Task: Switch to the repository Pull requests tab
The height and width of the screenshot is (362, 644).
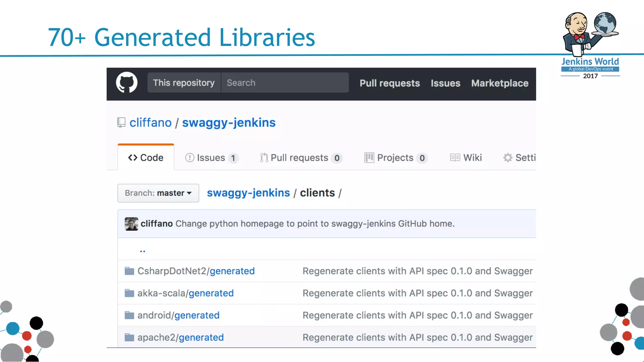Action: [x=301, y=157]
